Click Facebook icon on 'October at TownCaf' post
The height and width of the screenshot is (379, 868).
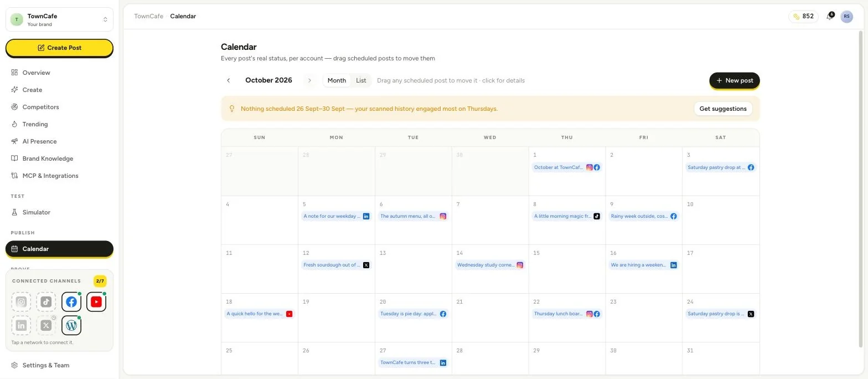597,167
